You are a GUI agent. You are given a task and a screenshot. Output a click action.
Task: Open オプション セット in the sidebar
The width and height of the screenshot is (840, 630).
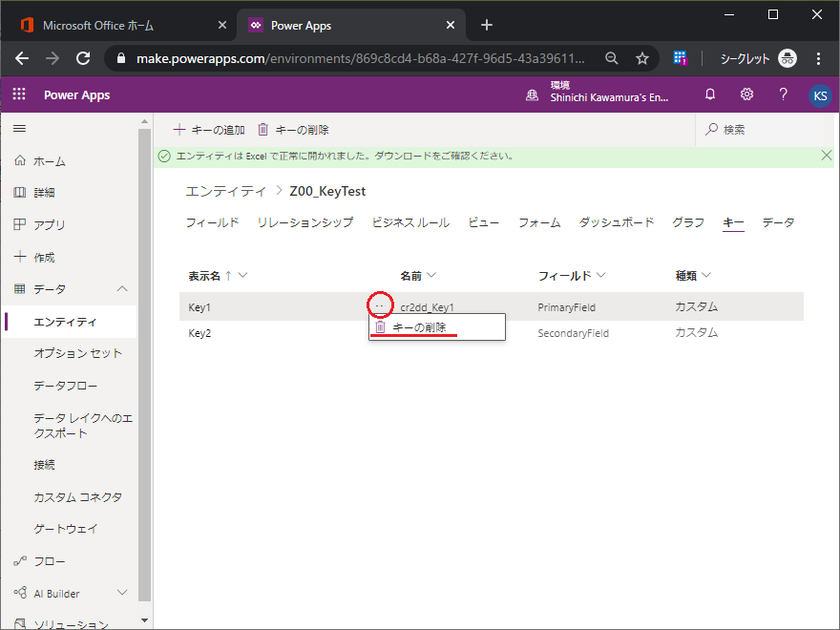coord(77,353)
